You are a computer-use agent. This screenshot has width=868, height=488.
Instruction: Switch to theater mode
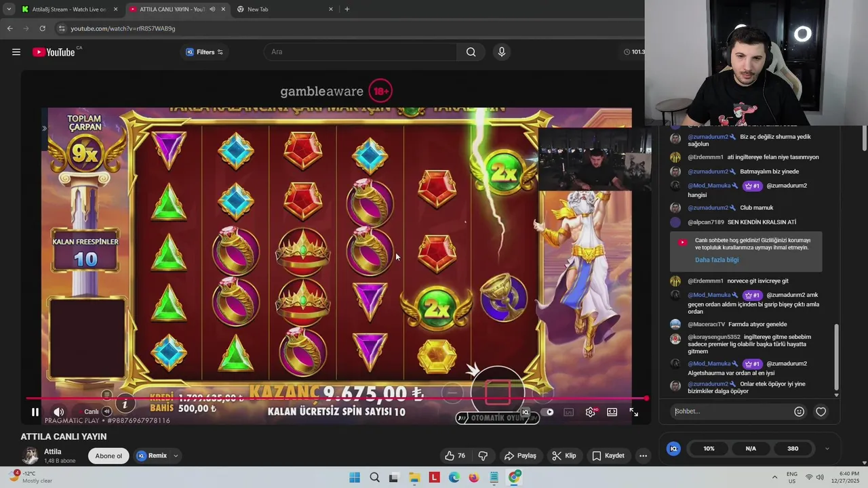[x=612, y=412]
